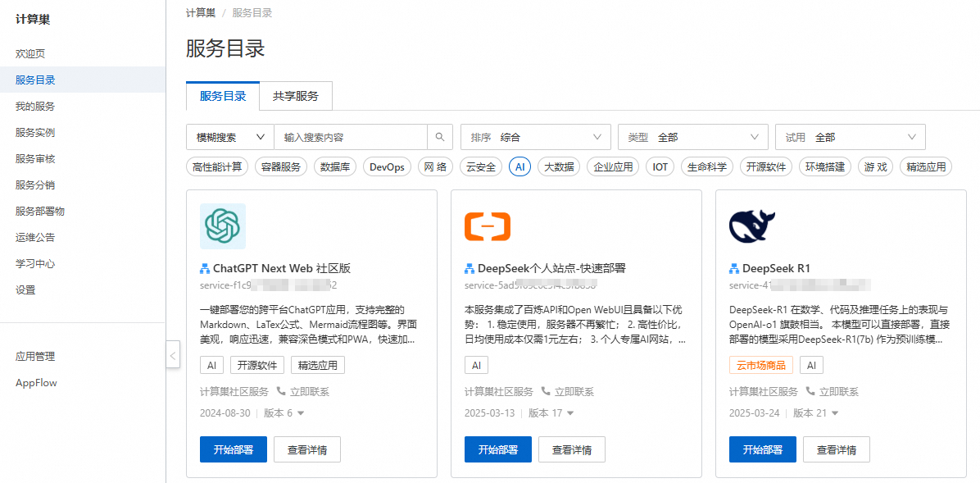Open AppFlow in the sidebar

[x=83, y=383]
